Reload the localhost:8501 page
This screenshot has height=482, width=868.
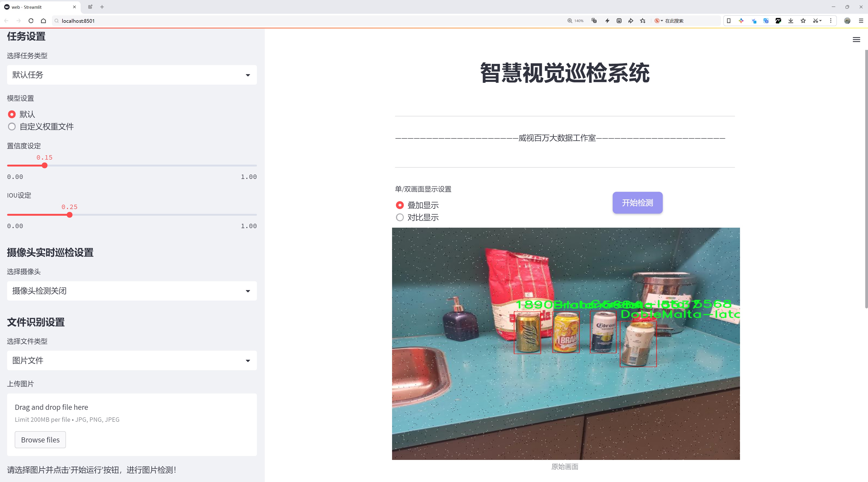pos(31,21)
